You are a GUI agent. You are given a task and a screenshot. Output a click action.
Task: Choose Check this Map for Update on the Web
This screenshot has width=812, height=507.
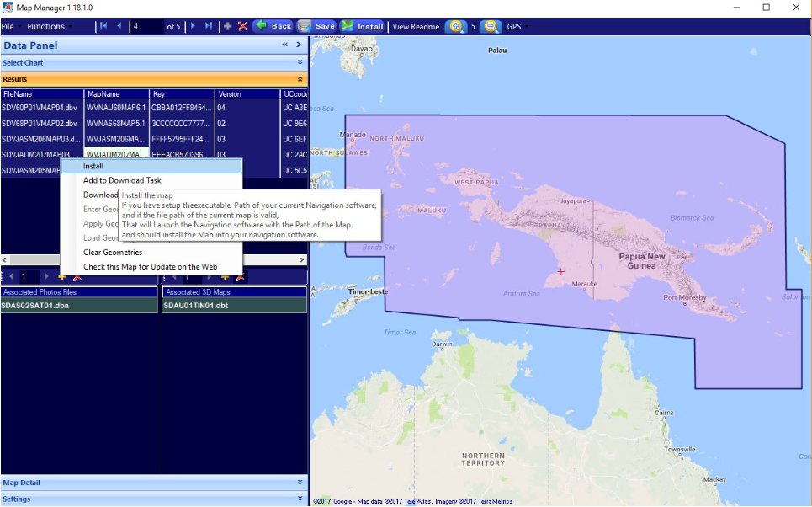tap(151, 267)
